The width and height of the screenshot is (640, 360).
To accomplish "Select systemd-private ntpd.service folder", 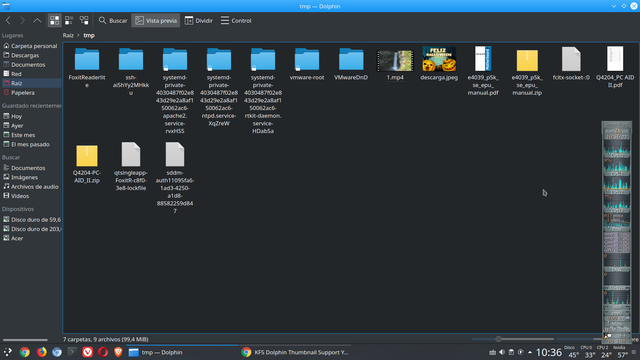I will pyautogui.click(x=219, y=86).
